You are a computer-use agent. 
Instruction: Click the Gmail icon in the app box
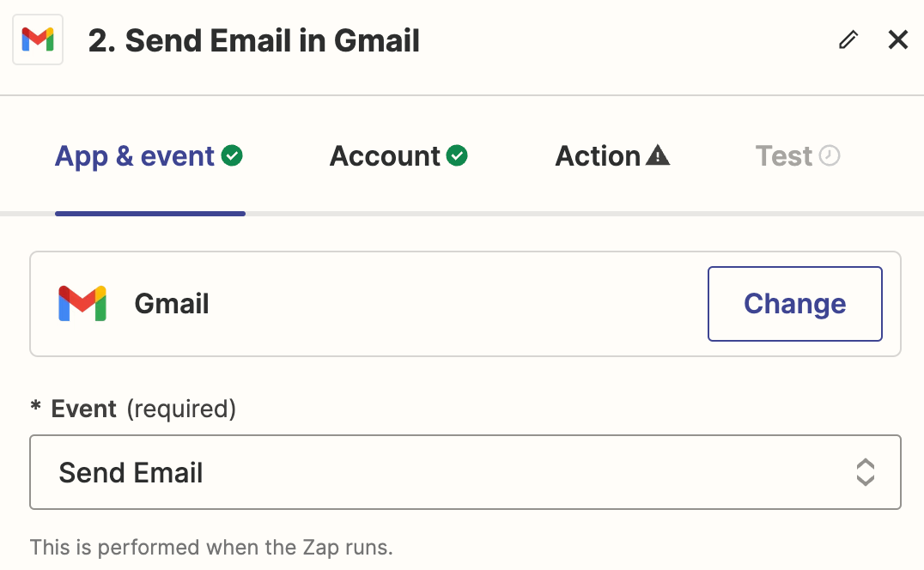[82, 304]
